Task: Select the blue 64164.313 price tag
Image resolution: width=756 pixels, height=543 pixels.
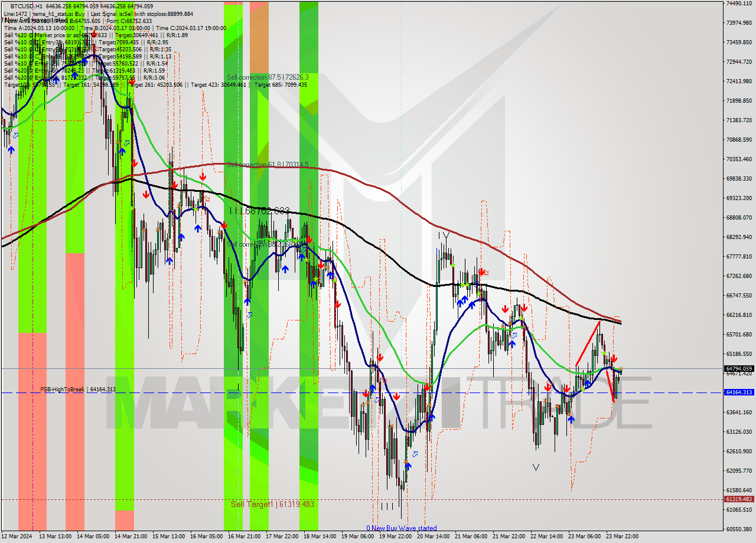Action: pos(738,392)
